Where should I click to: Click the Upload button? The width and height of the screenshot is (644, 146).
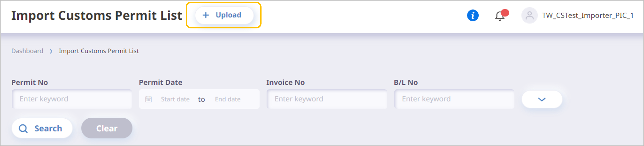tap(224, 15)
